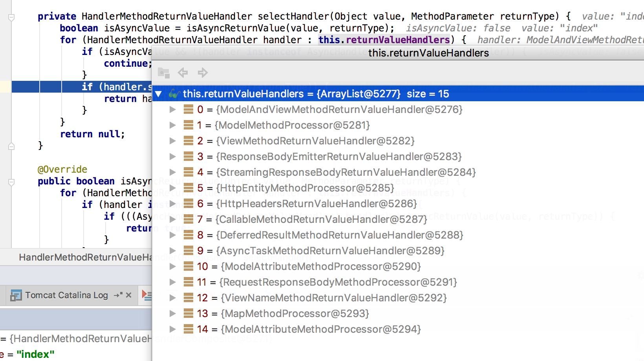This screenshot has width=644, height=361.
Task: Expand element 6 HttpHeadersReturnValueHandler
Action: tap(172, 204)
